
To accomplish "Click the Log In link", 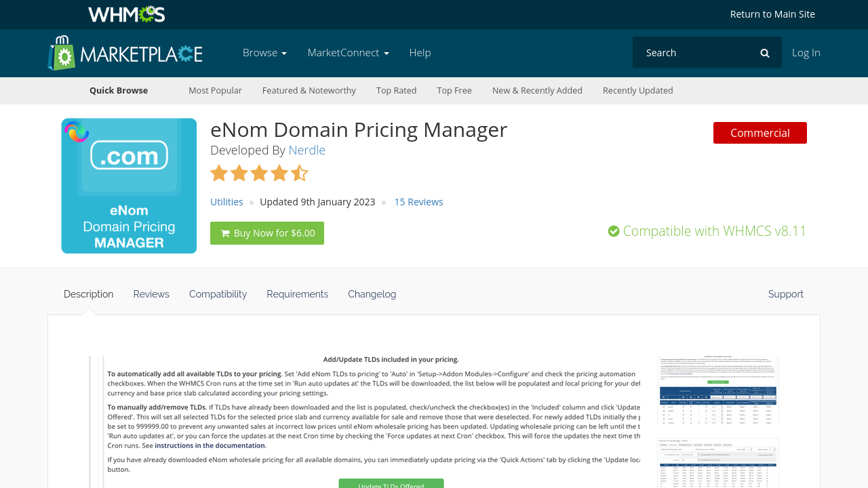I will 806,53.
